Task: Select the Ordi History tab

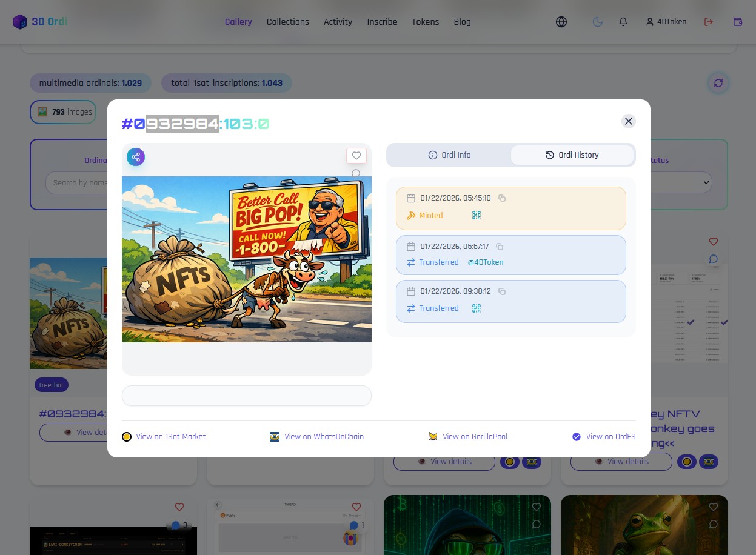Action: click(x=572, y=155)
